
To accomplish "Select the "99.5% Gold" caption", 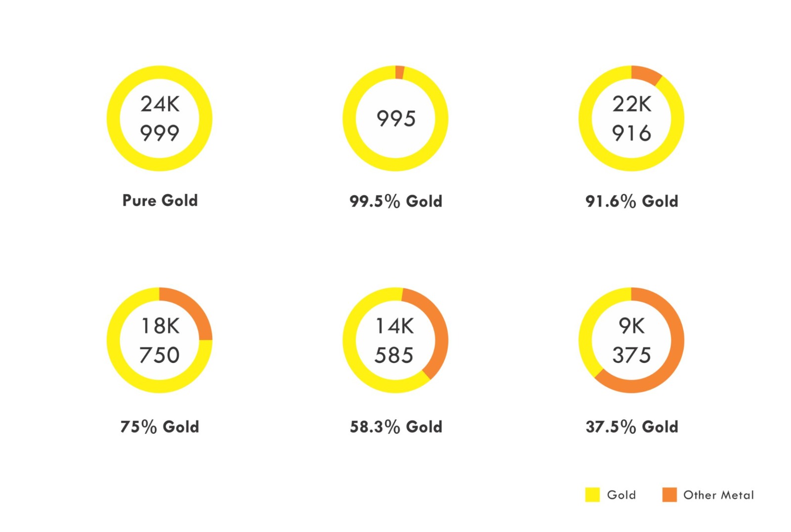I will [x=395, y=201].
